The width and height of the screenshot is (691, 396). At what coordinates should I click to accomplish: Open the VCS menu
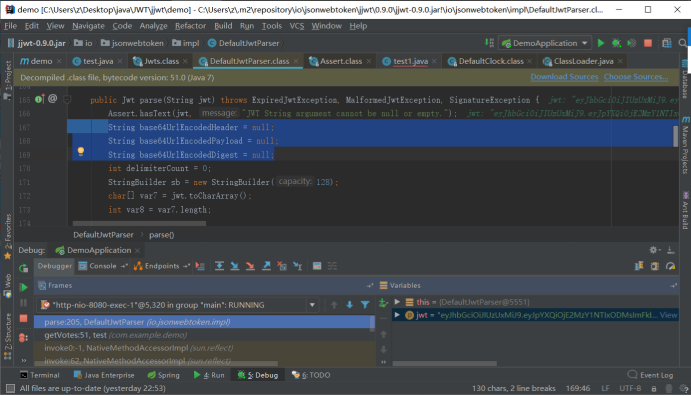[297, 26]
